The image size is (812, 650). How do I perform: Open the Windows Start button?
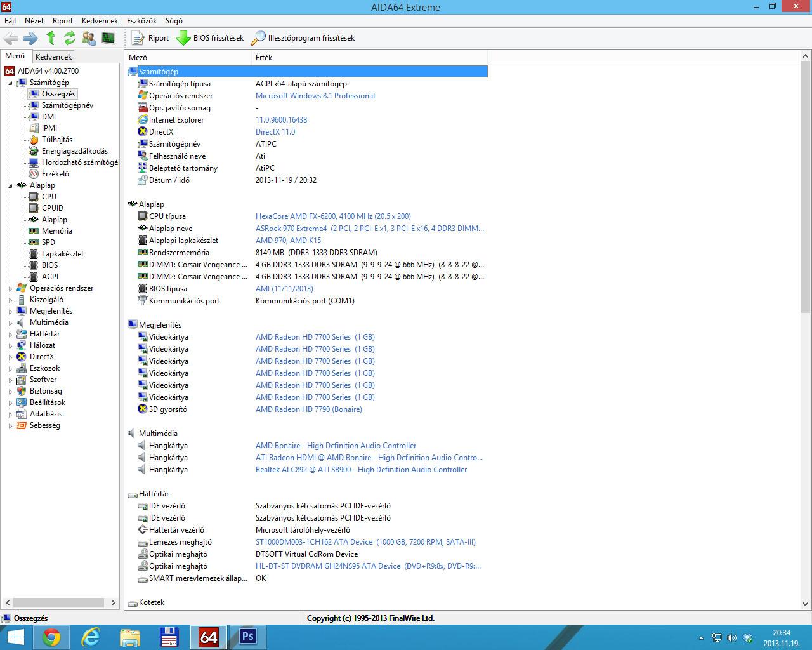[15, 637]
